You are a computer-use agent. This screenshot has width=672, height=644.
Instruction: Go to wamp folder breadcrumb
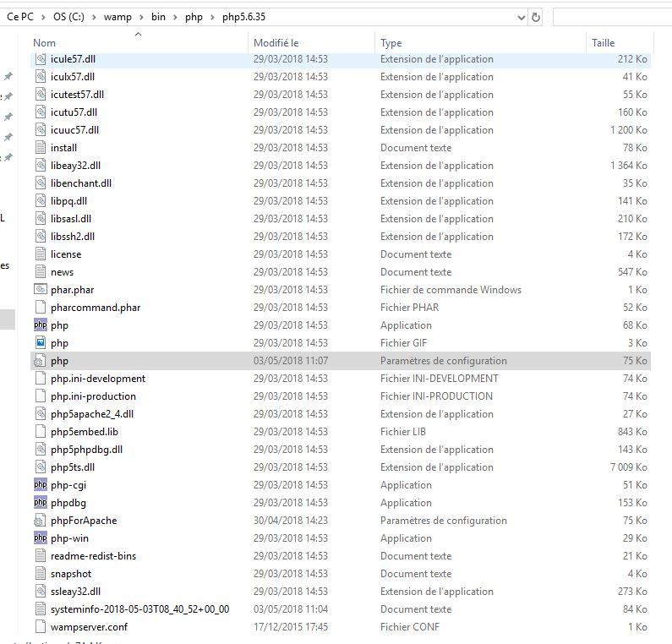pos(117,17)
